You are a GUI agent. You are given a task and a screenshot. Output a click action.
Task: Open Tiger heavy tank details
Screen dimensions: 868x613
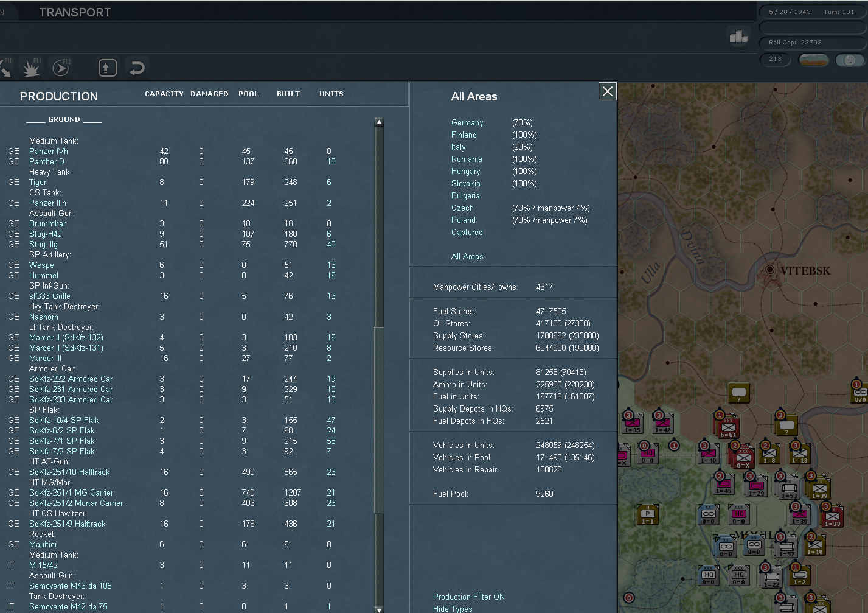pos(38,183)
